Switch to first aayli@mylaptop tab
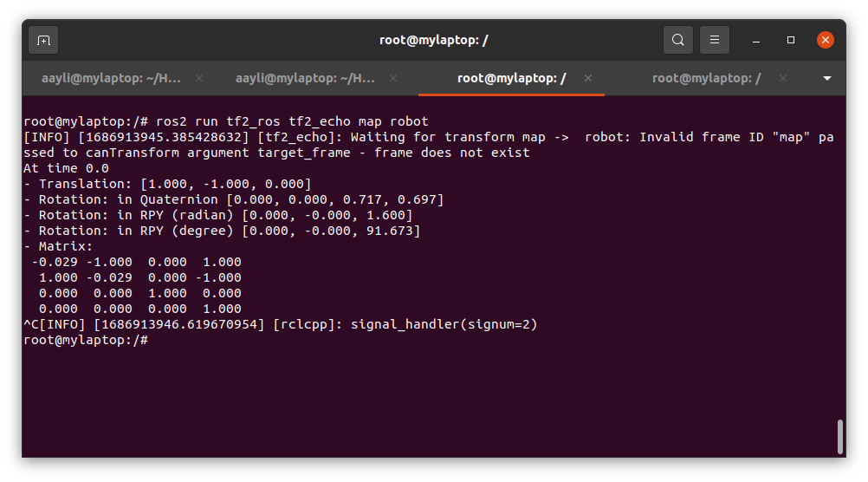Screen dimensions: 868x482 click(x=111, y=79)
